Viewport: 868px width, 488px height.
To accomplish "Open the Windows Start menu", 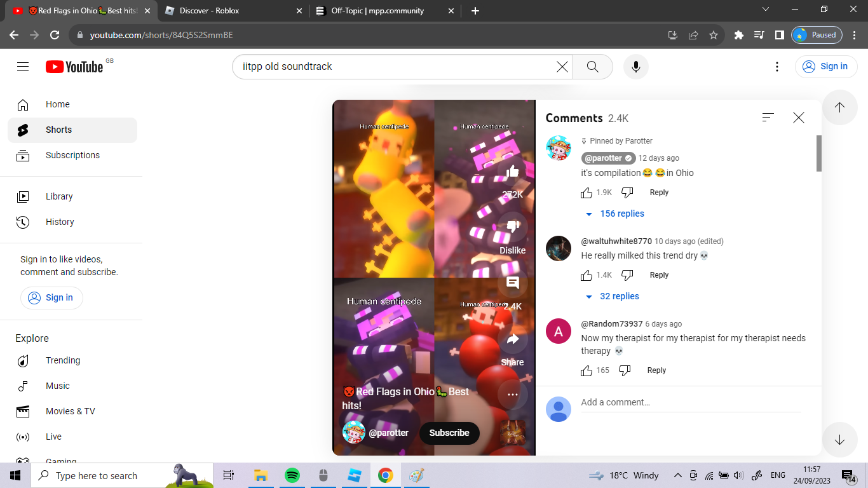I will coord(15,475).
